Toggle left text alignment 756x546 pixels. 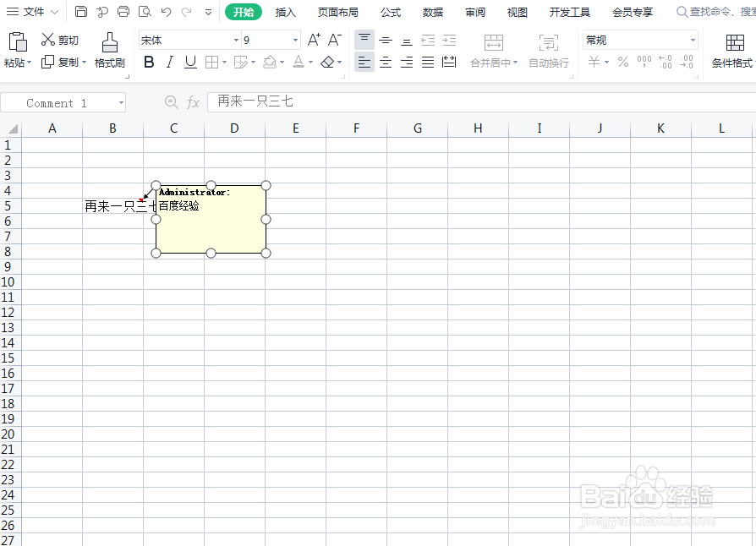[x=364, y=63]
